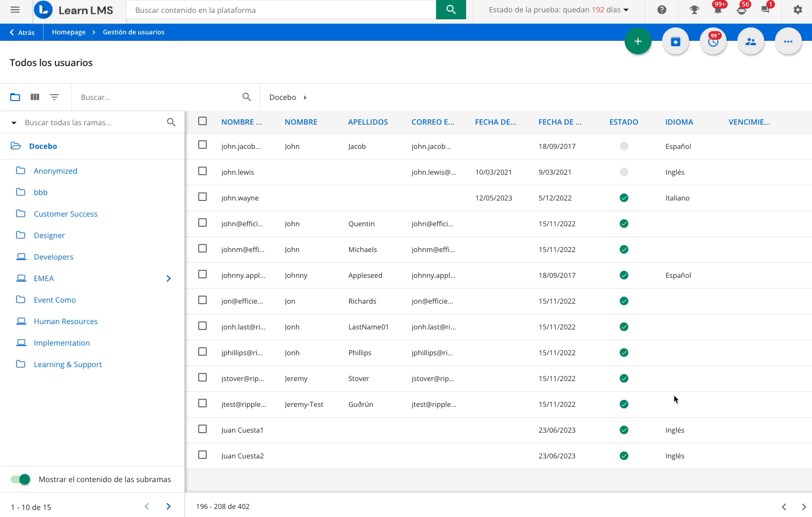Go to previous users table page
Screen dimensions: 812x517
click(784, 507)
